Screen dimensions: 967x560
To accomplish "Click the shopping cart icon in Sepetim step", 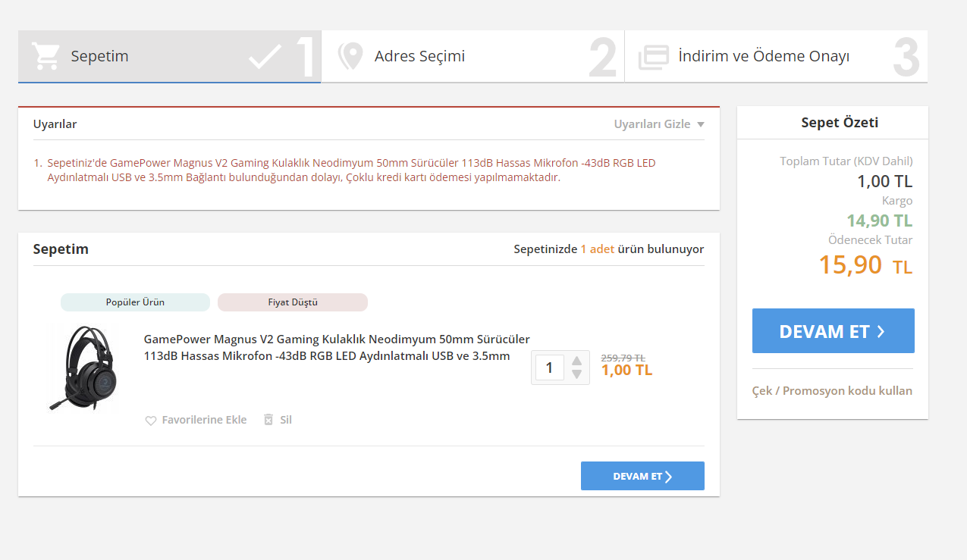I will click(46, 56).
